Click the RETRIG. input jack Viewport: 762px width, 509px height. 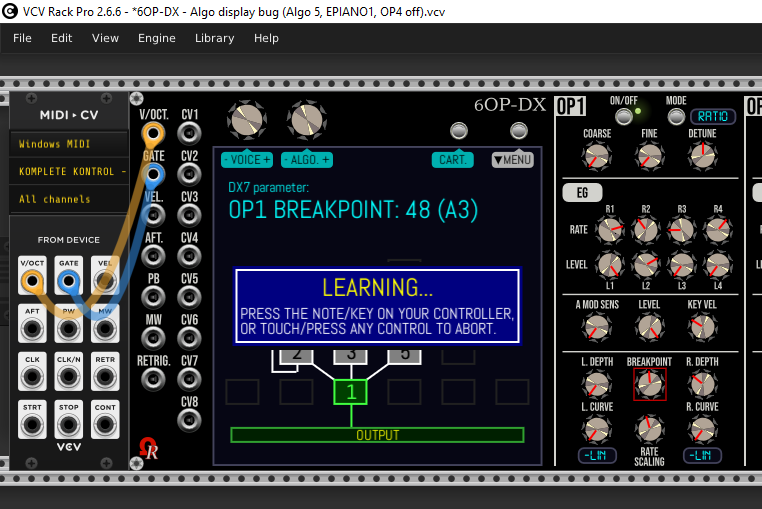pyautogui.click(x=152, y=377)
